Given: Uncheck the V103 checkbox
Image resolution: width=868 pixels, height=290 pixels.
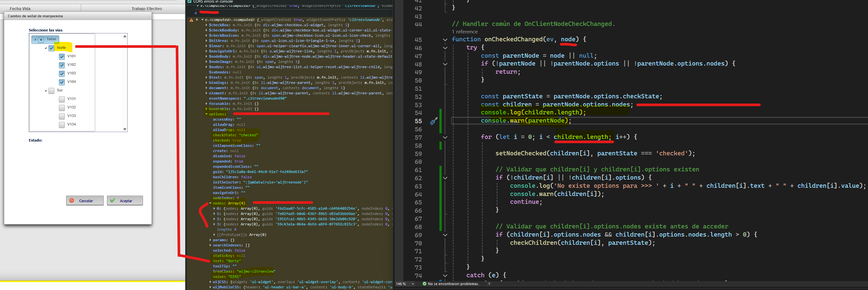Looking at the screenshot, I should (62, 73).
